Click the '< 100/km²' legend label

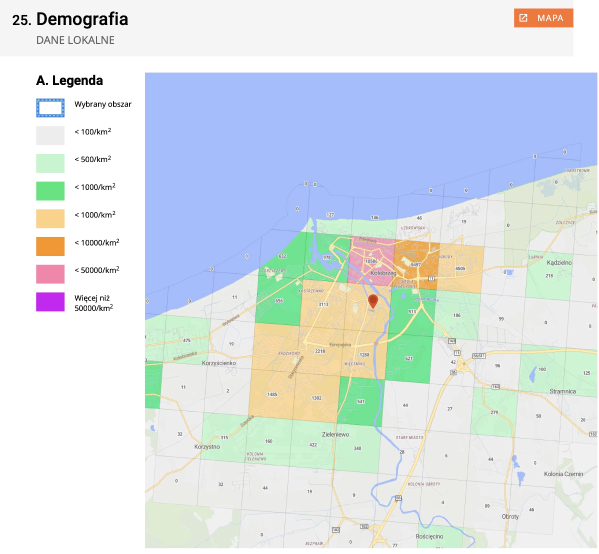click(92, 132)
